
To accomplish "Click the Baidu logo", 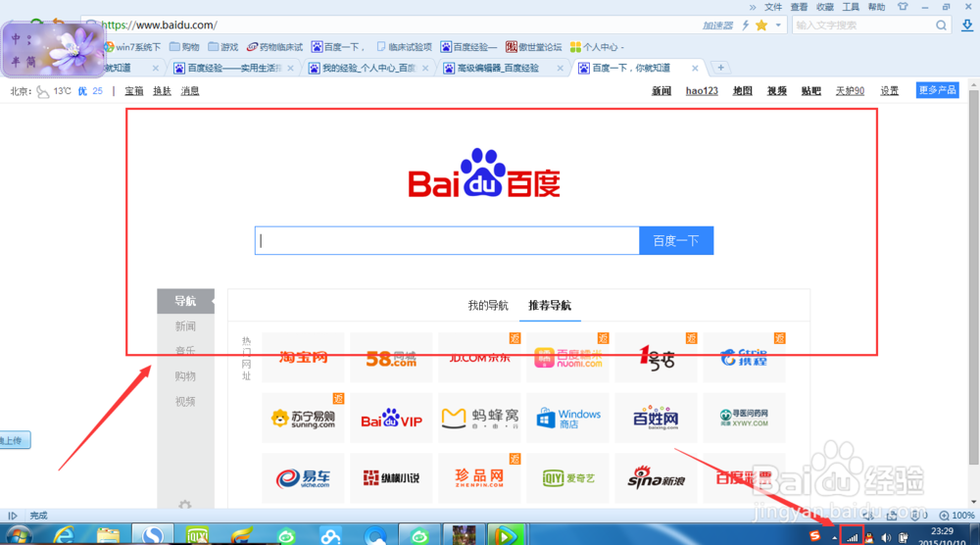I will pyautogui.click(x=484, y=173).
